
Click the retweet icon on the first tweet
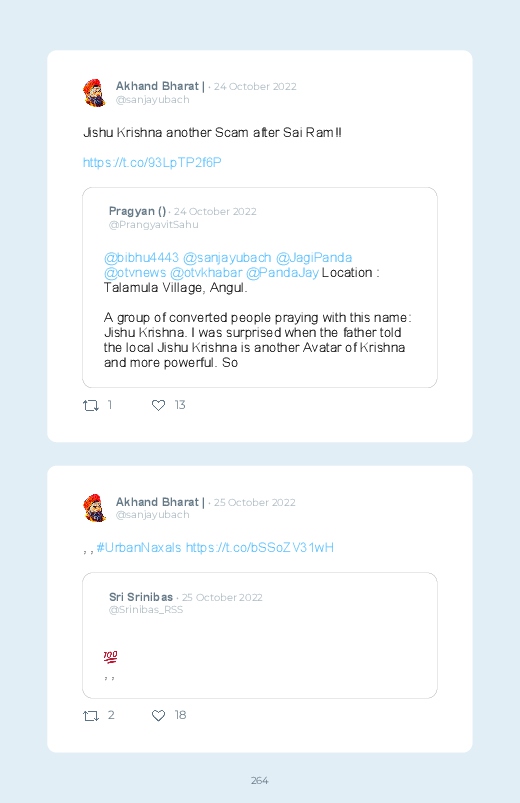pyautogui.click(x=91, y=406)
